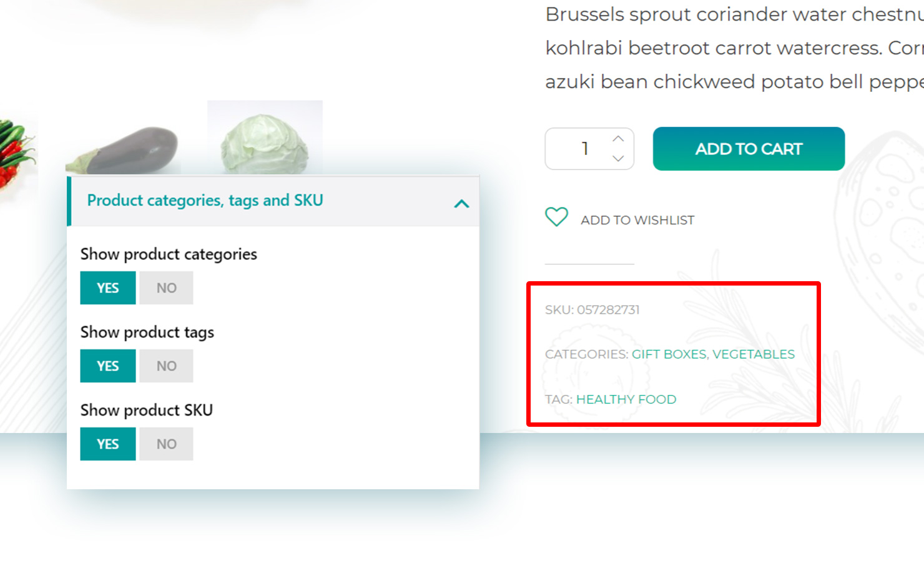Set Show product SKU to NO

(x=166, y=444)
